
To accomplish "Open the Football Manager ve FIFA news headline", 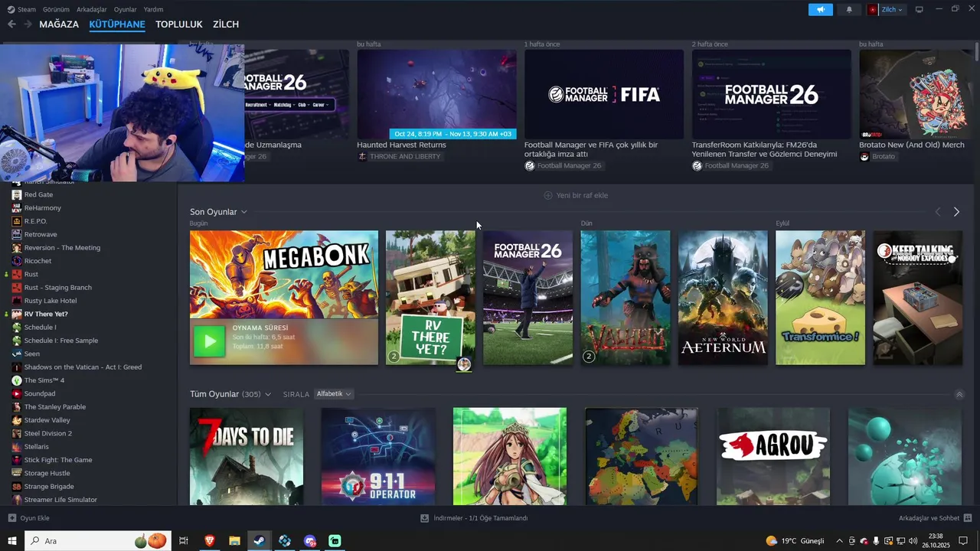I will 591,149.
